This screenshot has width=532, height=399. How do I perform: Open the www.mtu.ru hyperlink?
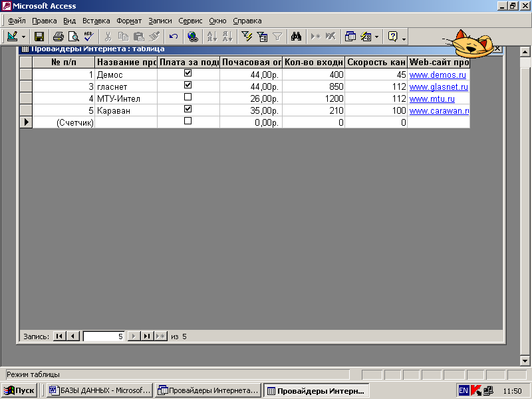432,98
